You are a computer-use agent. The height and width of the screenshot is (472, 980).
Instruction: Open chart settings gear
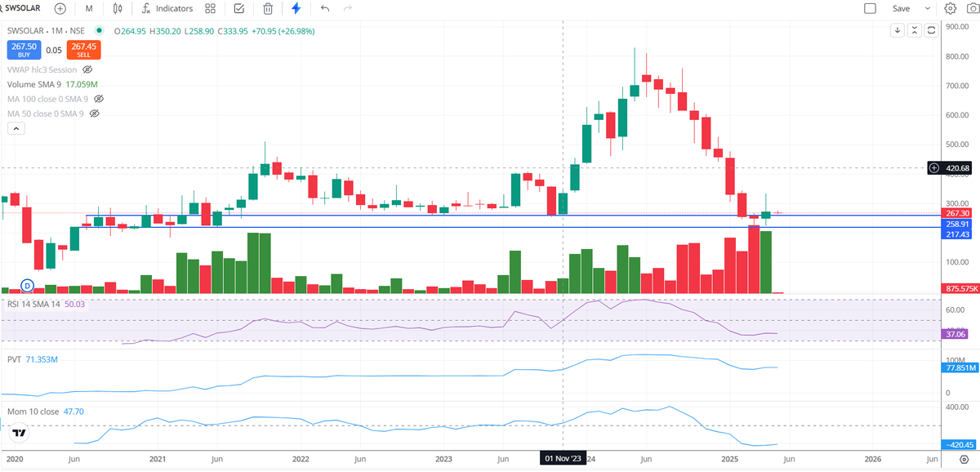point(951,8)
